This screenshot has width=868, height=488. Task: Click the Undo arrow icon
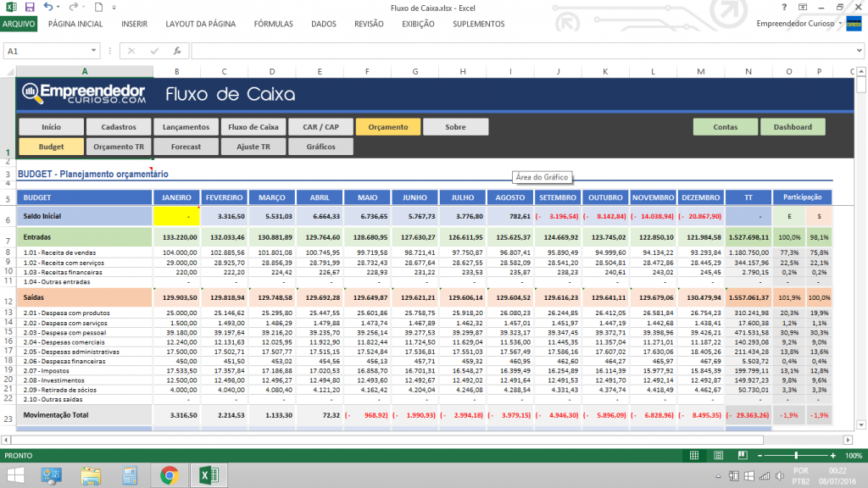48,8
